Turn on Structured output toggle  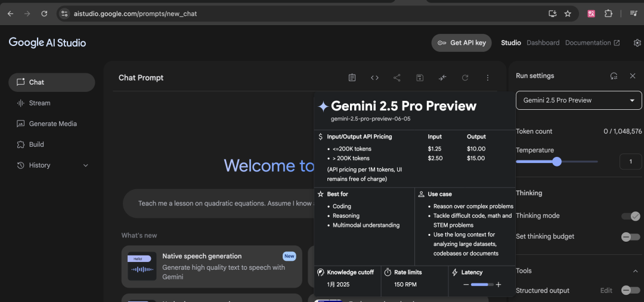coord(630,291)
